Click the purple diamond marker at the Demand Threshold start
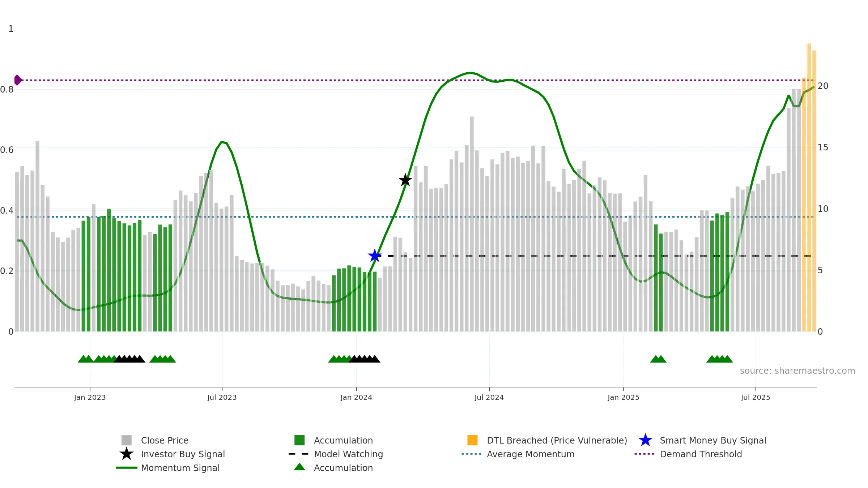 click(18, 80)
